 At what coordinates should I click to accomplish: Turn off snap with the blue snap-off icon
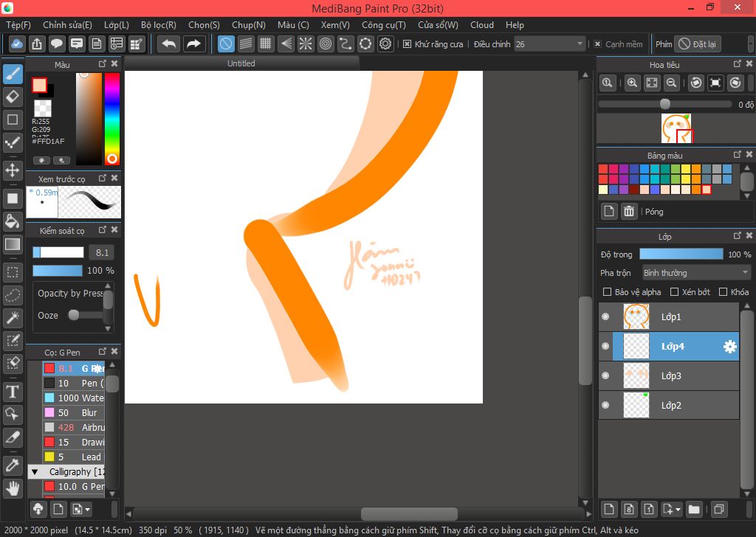pos(226,44)
